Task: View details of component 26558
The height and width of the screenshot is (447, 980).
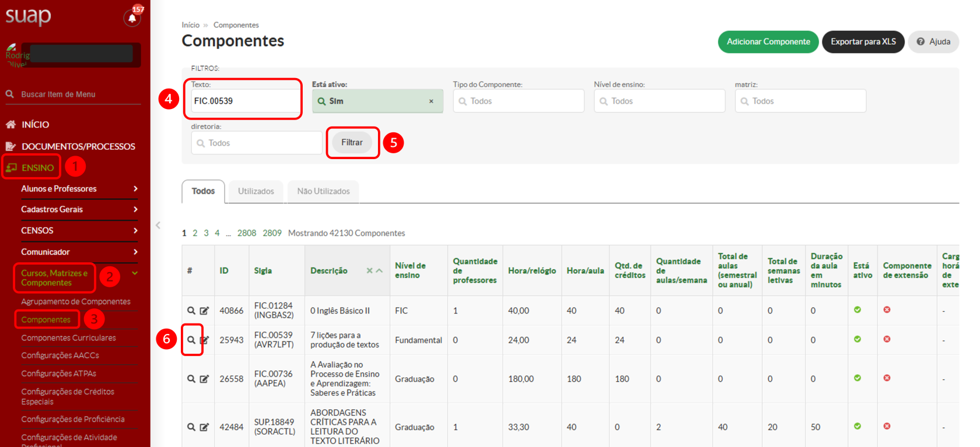Action: tap(191, 379)
